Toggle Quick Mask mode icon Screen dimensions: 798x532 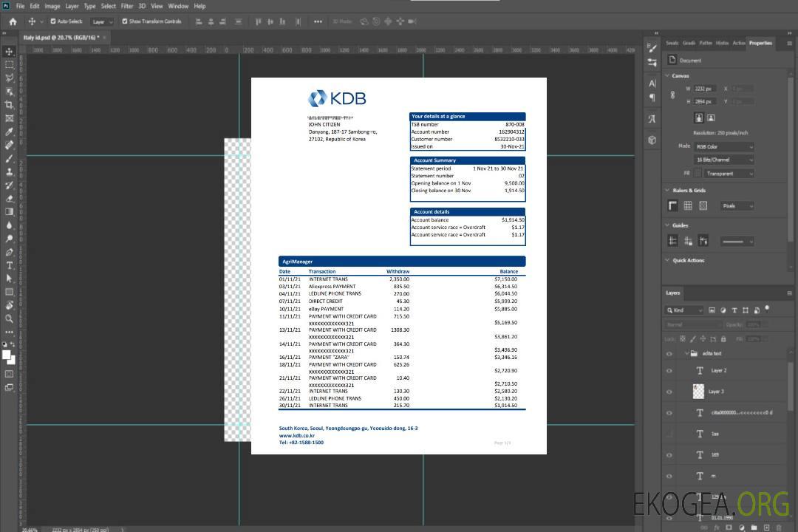[x=9, y=374]
